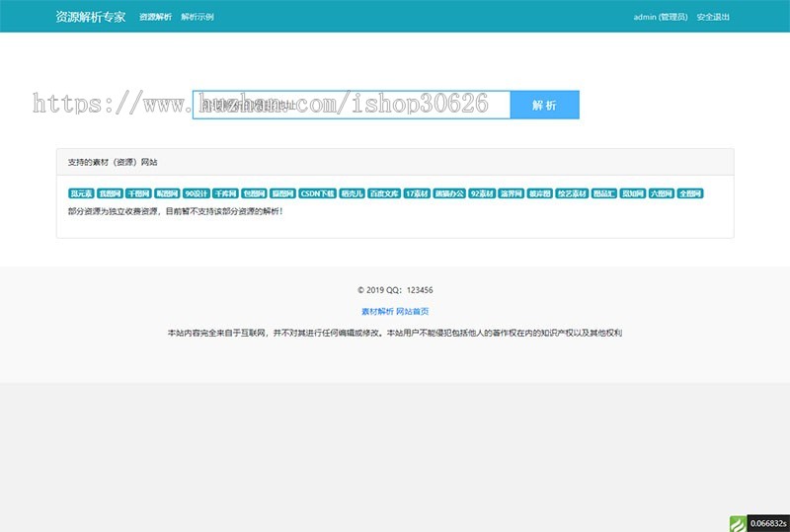
Task: Select the 全图网 site tag
Action: [x=690, y=193]
